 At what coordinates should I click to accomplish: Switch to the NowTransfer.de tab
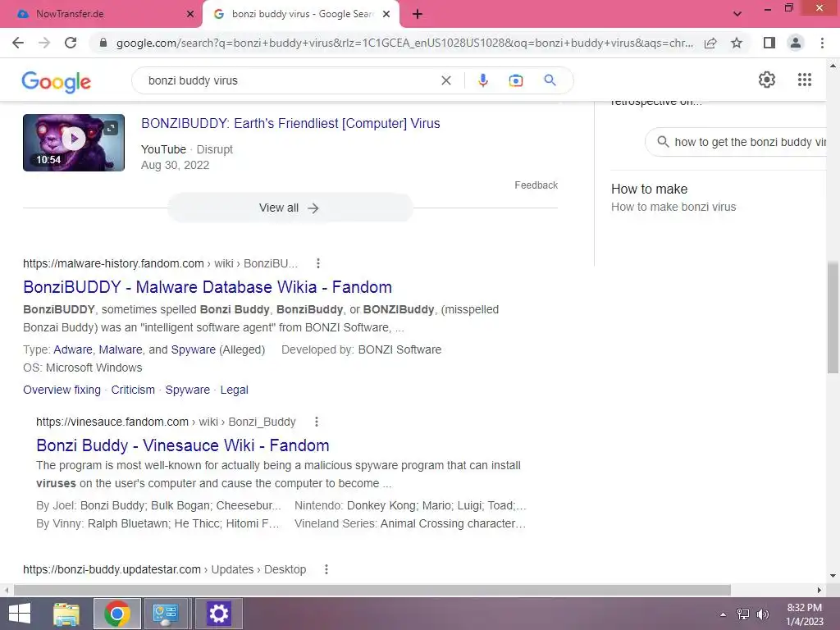point(101,15)
